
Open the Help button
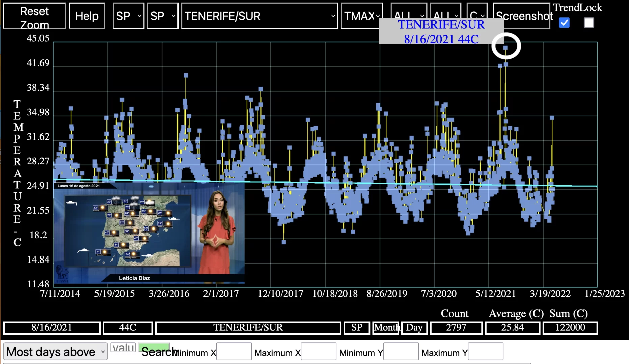[x=87, y=16]
